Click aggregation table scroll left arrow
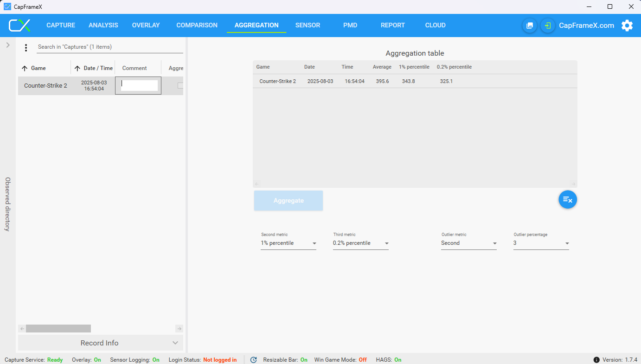Screen dimensions: 641x364 click(x=256, y=184)
